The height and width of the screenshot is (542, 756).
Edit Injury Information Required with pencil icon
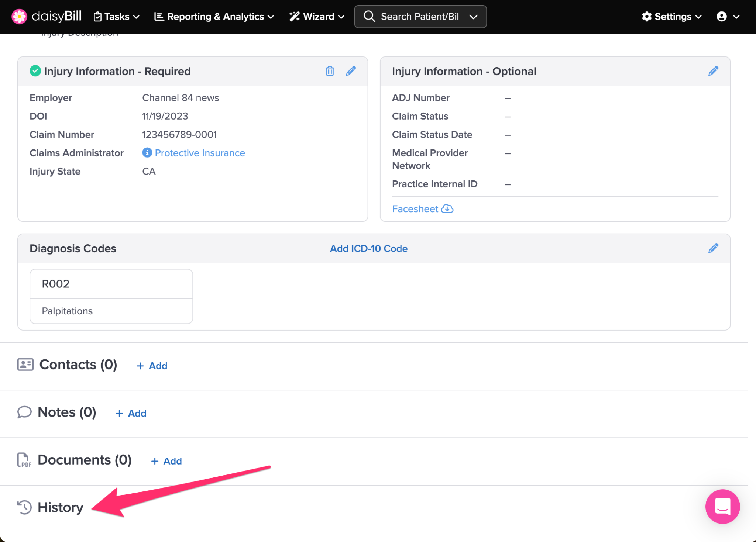coord(351,71)
